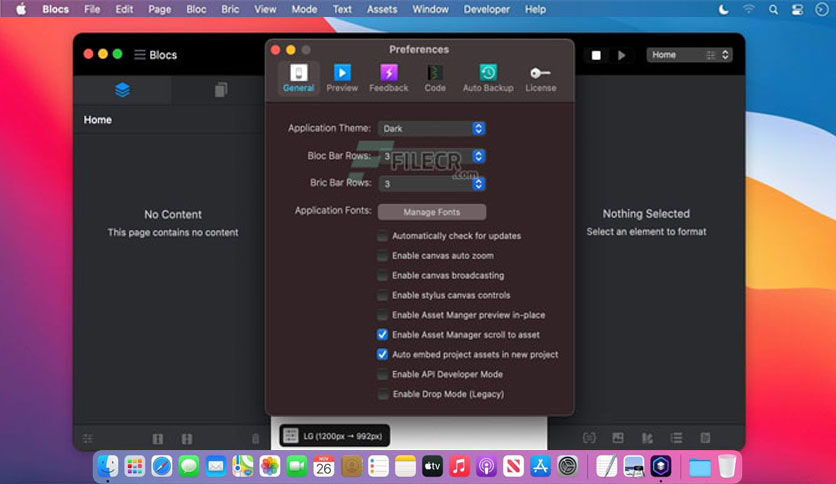Open the Assets menu in menu bar

click(x=382, y=9)
